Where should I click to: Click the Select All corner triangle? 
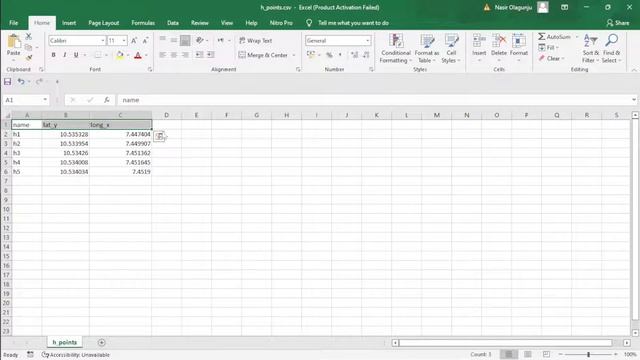click(7, 116)
